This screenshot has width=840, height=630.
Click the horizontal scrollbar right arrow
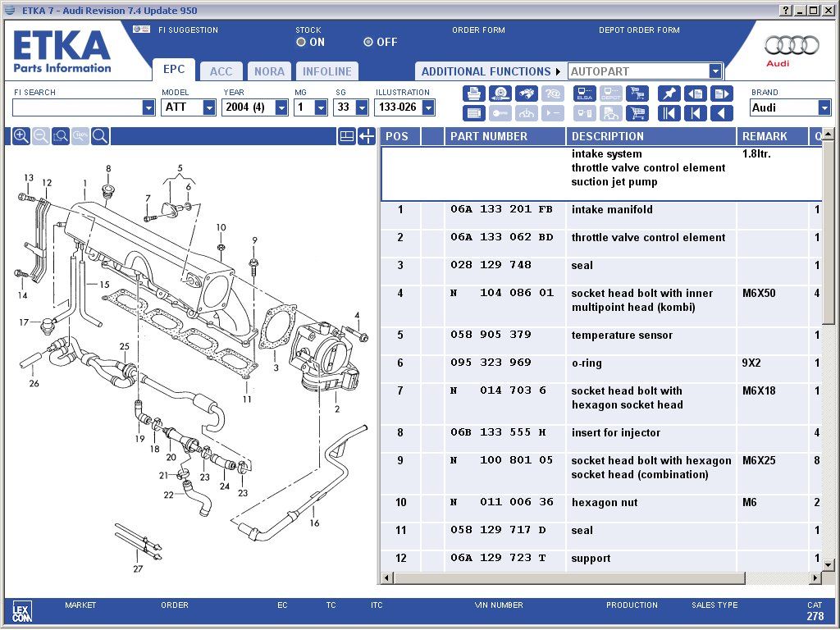click(815, 578)
